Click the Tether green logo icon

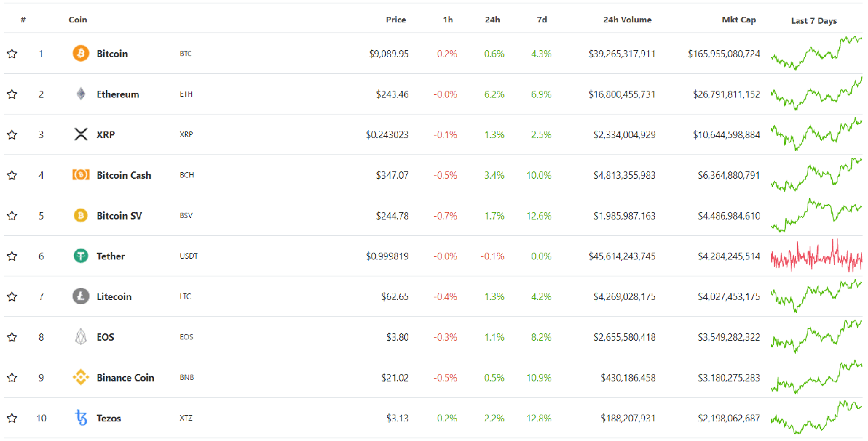[81, 256]
